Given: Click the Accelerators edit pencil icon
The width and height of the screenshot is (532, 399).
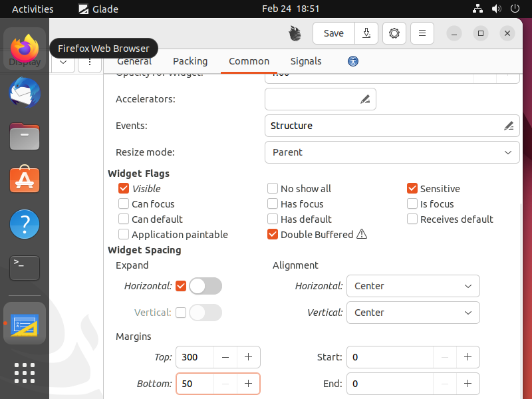Looking at the screenshot, I should [365, 100].
